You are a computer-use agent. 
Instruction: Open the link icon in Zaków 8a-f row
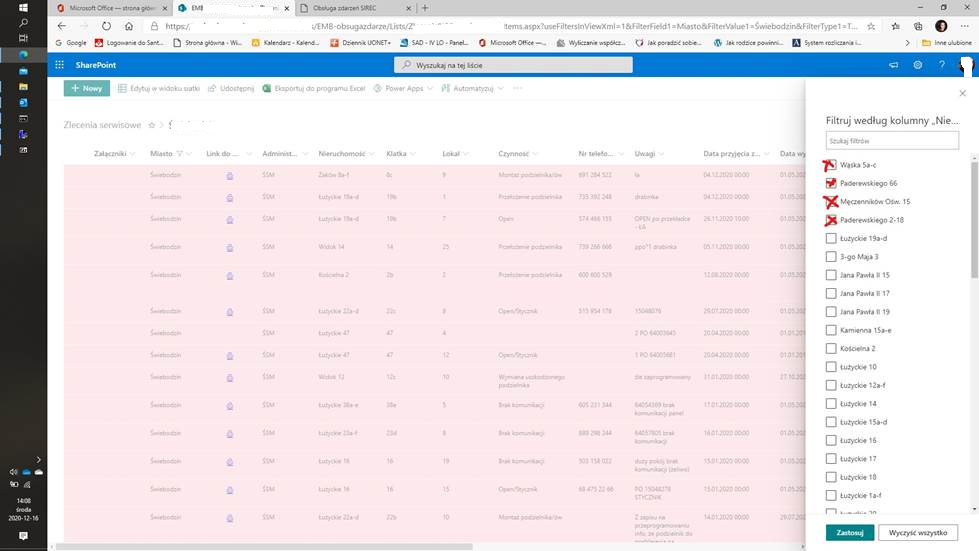[x=230, y=175]
